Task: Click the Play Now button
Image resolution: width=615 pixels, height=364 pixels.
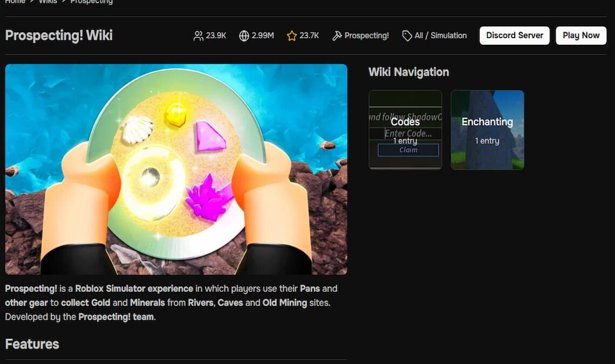Action: pos(581,35)
